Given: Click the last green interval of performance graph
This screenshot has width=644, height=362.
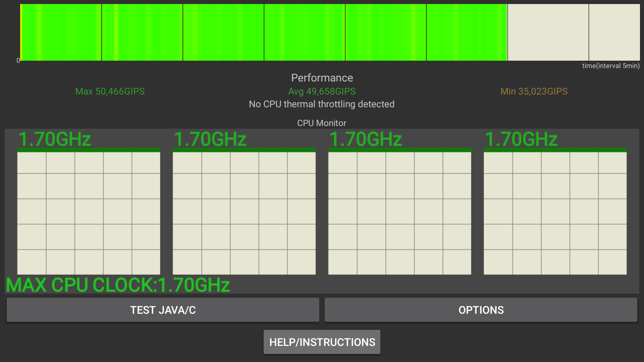Looking at the screenshot, I should (467, 32).
